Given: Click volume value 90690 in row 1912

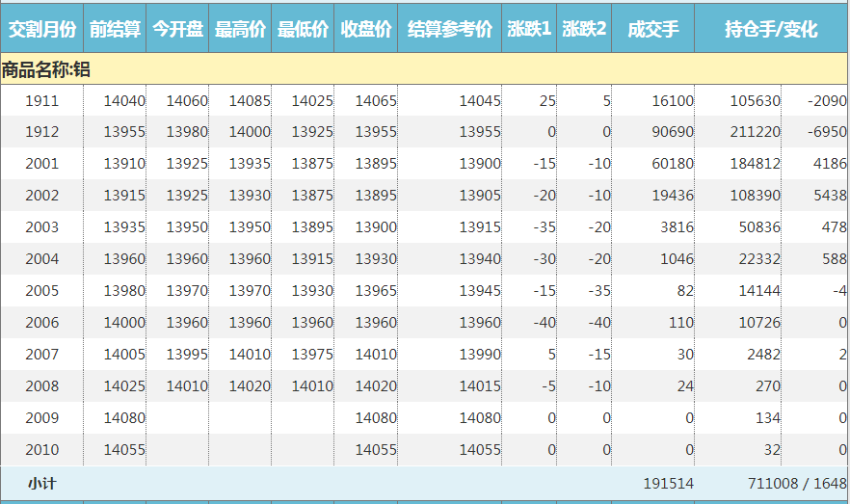Looking at the screenshot, I should (x=672, y=132).
